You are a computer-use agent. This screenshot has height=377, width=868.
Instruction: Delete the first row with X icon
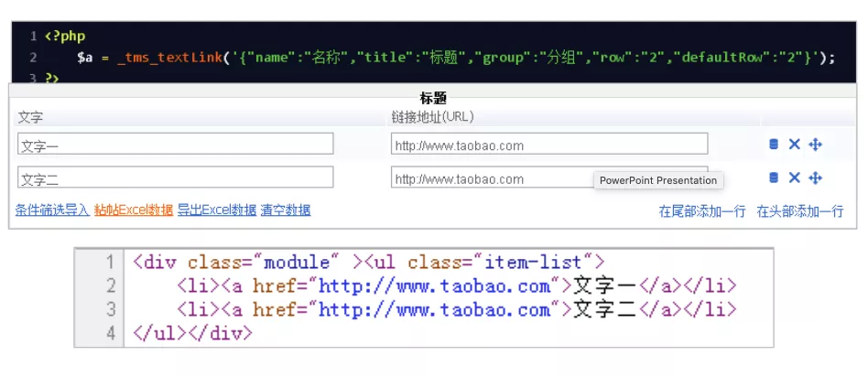[x=795, y=145]
